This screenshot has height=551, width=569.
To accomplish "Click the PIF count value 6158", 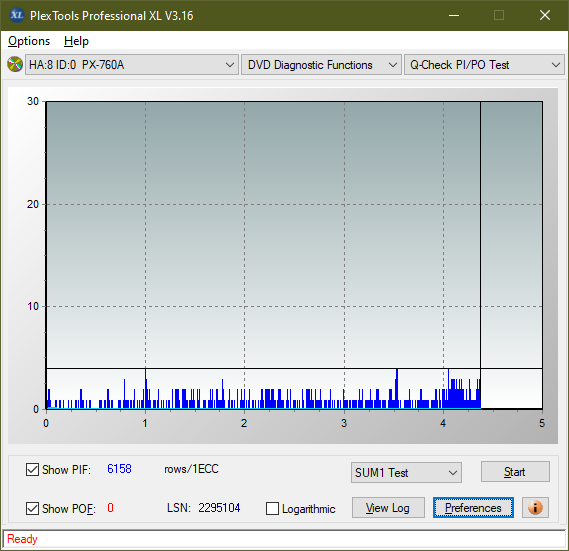I will [x=119, y=469].
